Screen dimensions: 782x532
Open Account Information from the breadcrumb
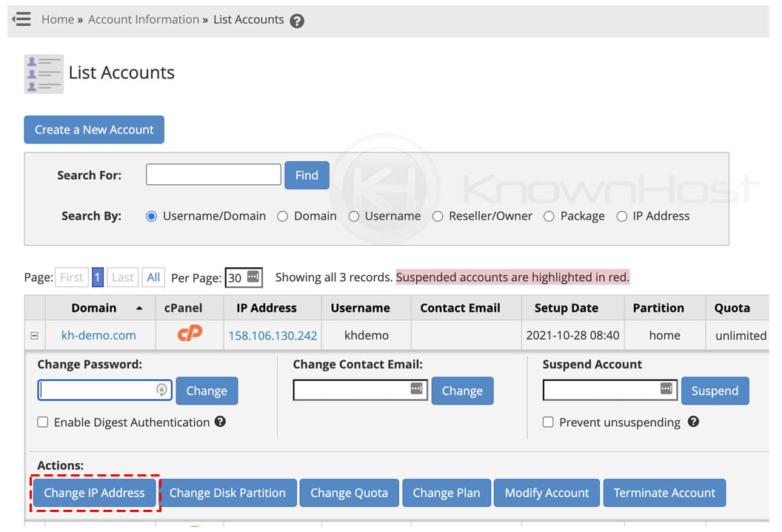coord(144,20)
